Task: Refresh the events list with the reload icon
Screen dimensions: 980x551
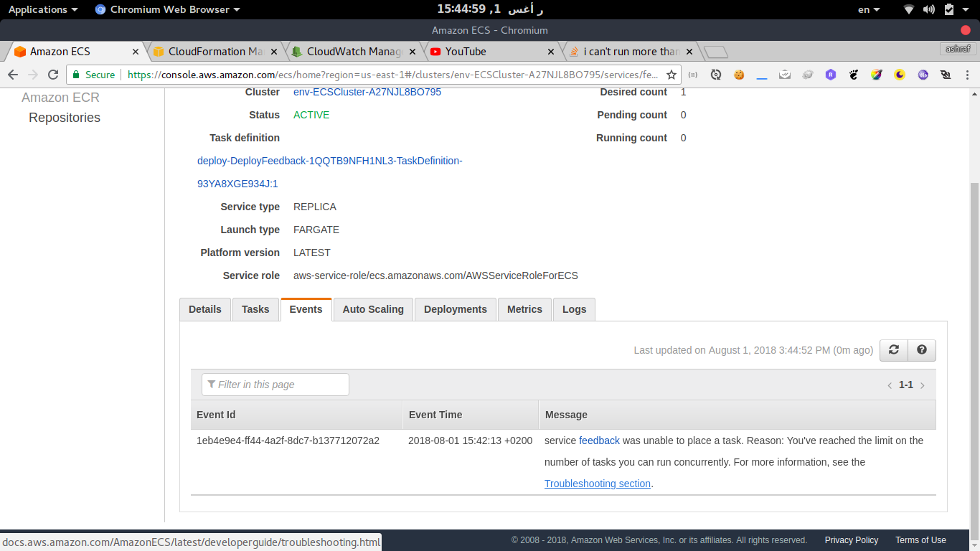Action: (x=894, y=350)
